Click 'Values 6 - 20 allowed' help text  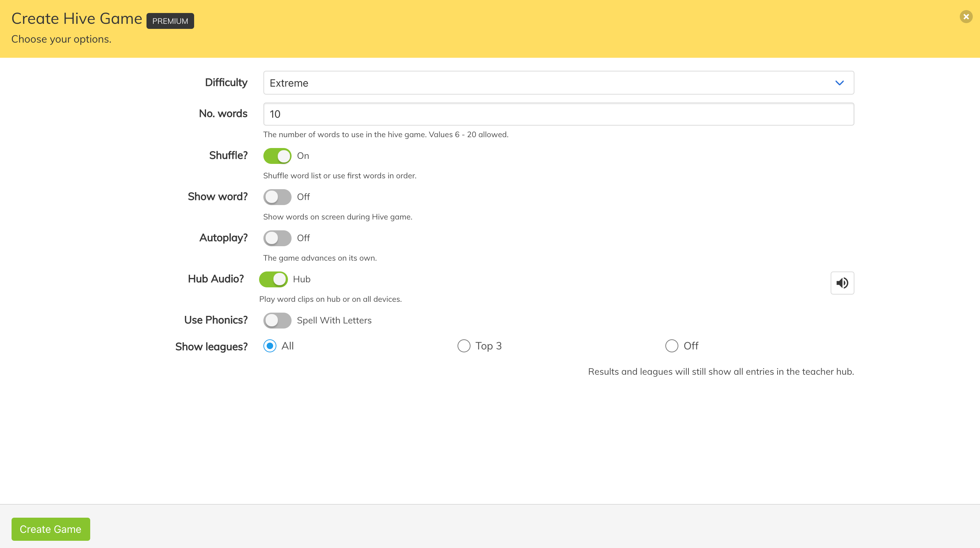pyautogui.click(x=468, y=134)
